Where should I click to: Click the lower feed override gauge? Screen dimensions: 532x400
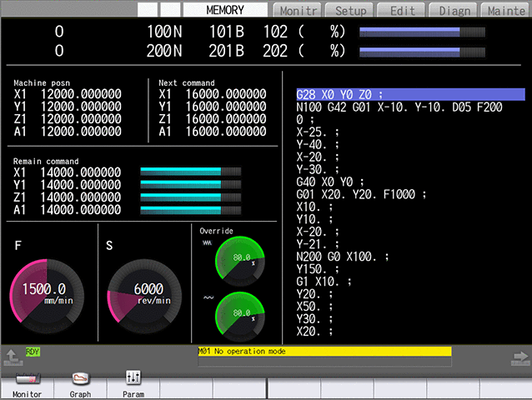(x=239, y=315)
